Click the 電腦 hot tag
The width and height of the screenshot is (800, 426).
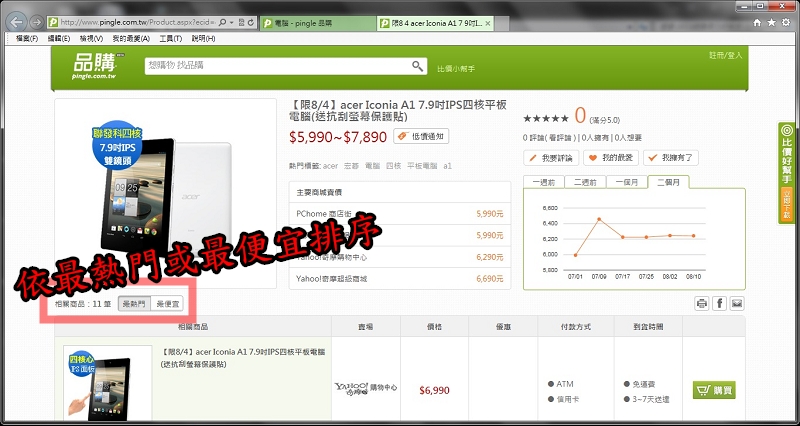click(x=372, y=166)
